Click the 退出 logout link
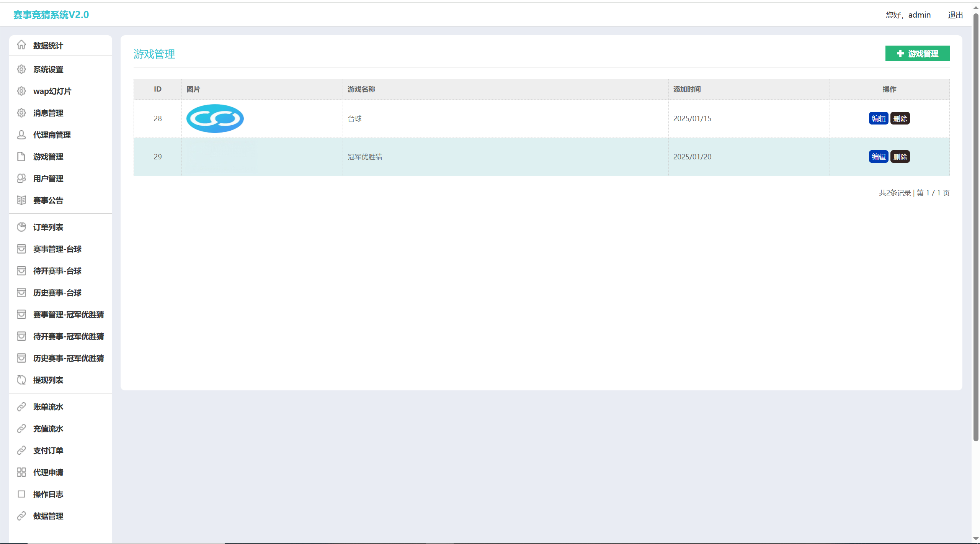This screenshot has height=544, width=980. 955,15
